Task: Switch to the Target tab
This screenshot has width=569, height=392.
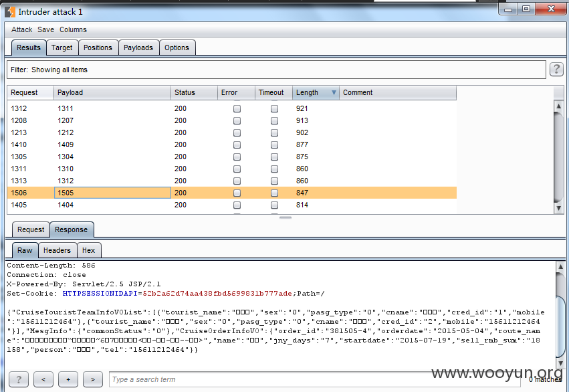Action: pos(62,47)
